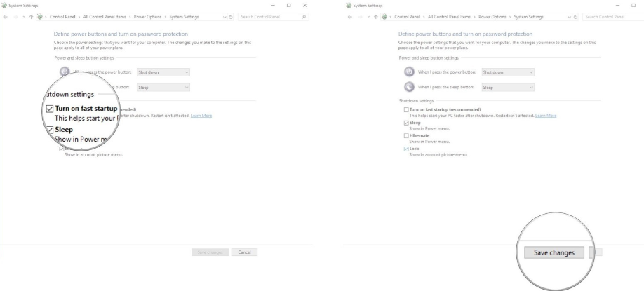Open the sleep button dropdown in right window
Screen dimensions: 644x291
click(508, 88)
